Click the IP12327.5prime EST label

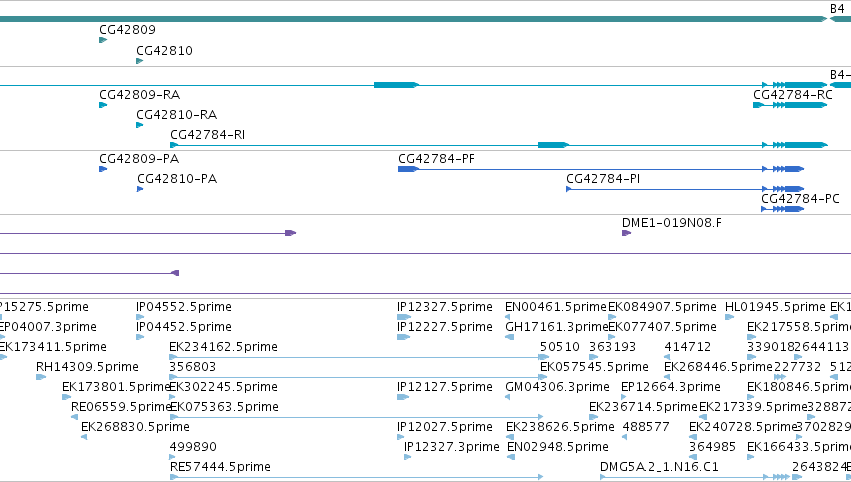445,307
